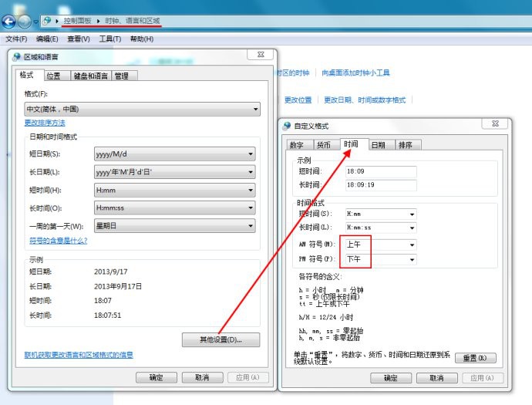The width and height of the screenshot is (532, 405).
Task: Click the back navigation arrow button
Action: tap(9, 22)
